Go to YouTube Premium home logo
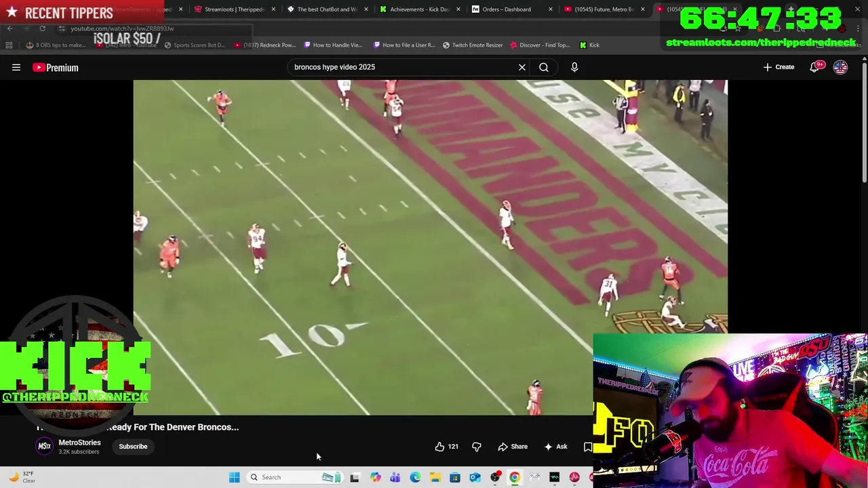 (x=56, y=67)
